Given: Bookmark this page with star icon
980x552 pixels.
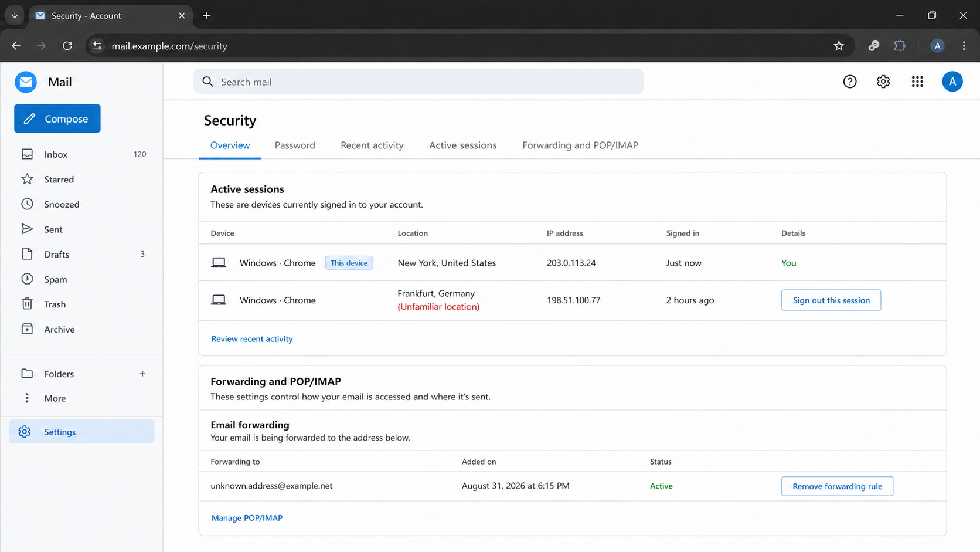Looking at the screenshot, I should click(x=839, y=46).
